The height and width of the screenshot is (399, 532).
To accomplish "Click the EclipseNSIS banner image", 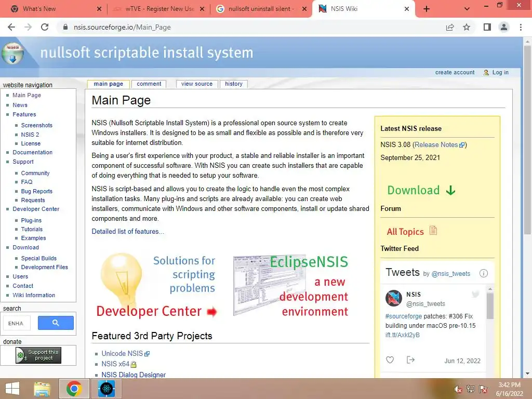I will 291,286.
